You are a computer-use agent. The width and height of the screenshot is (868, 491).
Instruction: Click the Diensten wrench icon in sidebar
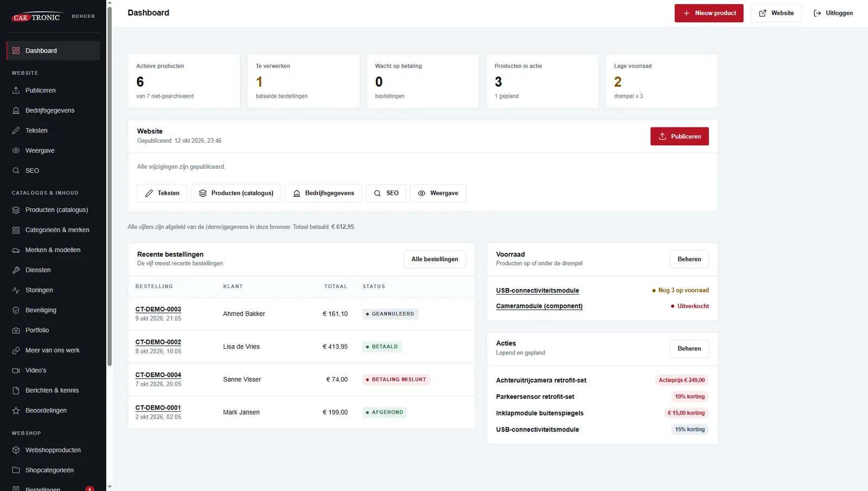point(16,270)
